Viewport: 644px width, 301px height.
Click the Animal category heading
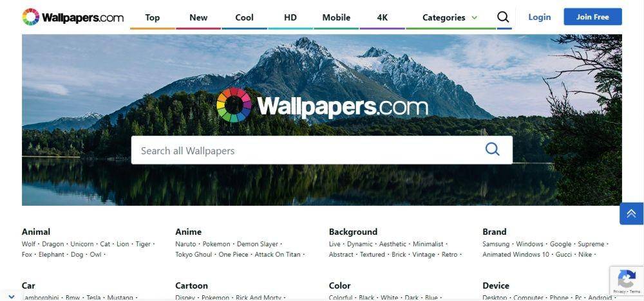(36, 232)
